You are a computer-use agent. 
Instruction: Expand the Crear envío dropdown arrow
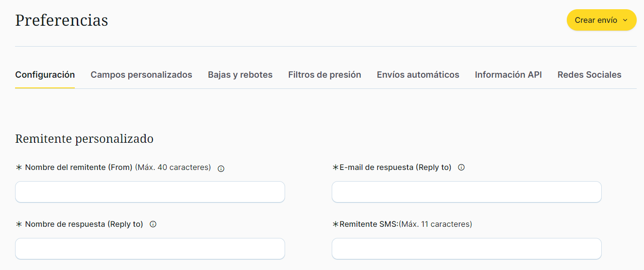pos(625,20)
